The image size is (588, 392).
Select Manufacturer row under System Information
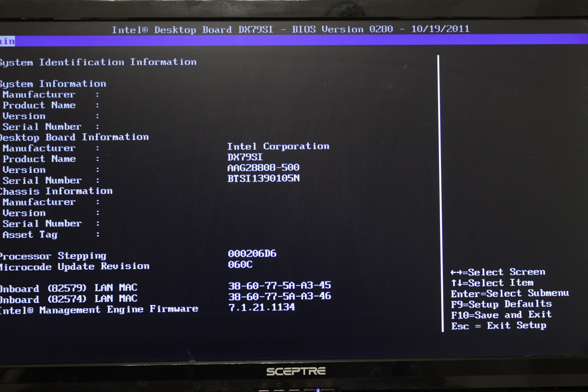click(51, 95)
